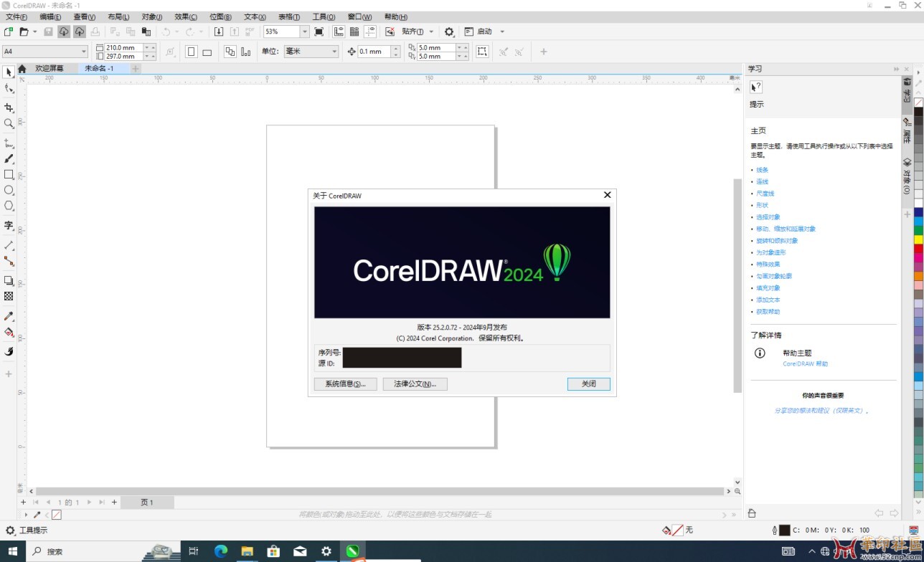Click the Windows Start button

[x=13, y=551]
